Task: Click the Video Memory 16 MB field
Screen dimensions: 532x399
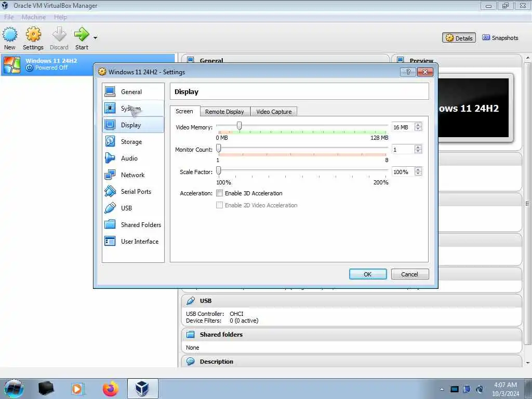Action: pyautogui.click(x=403, y=127)
